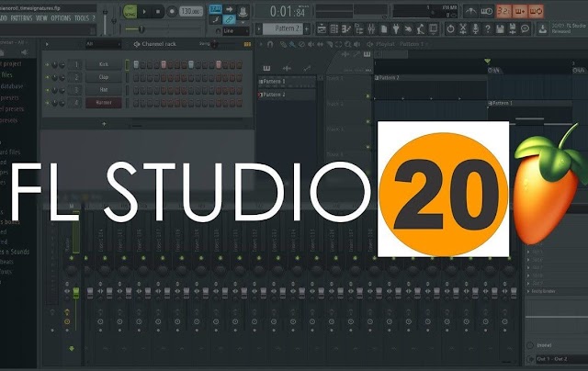Mute the Hat channel via its LED

click(x=47, y=90)
